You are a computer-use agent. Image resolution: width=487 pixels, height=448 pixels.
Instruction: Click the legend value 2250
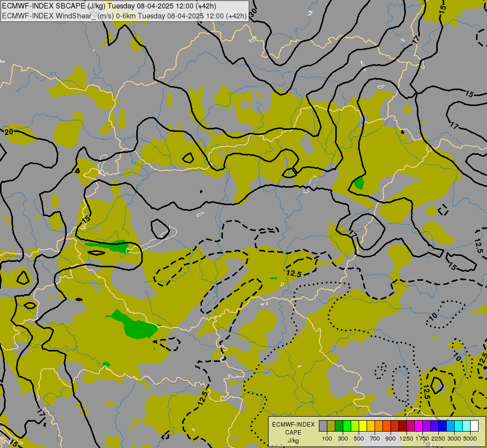[438, 439]
